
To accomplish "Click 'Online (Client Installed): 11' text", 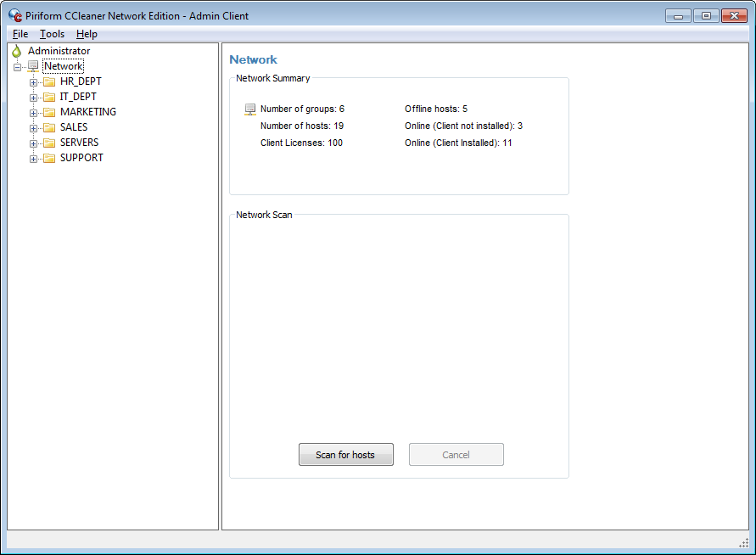I will point(458,143).
